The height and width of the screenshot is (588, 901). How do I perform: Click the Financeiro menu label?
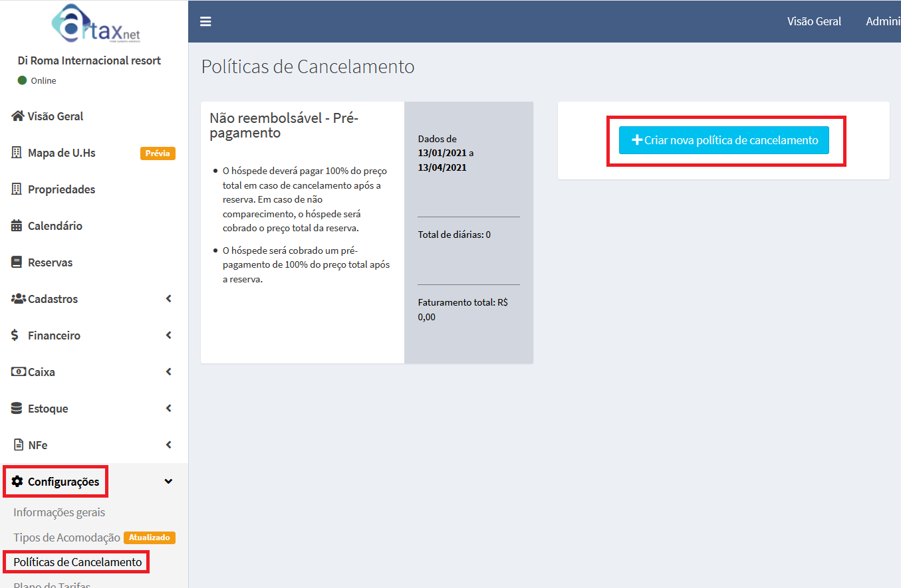54,336
